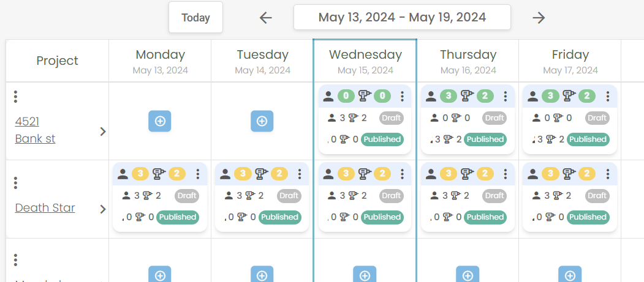The height and width of the screenshot is (282, 644).
Task: Select Published badge on Bank st Thursday card
Action: [485, 139]
